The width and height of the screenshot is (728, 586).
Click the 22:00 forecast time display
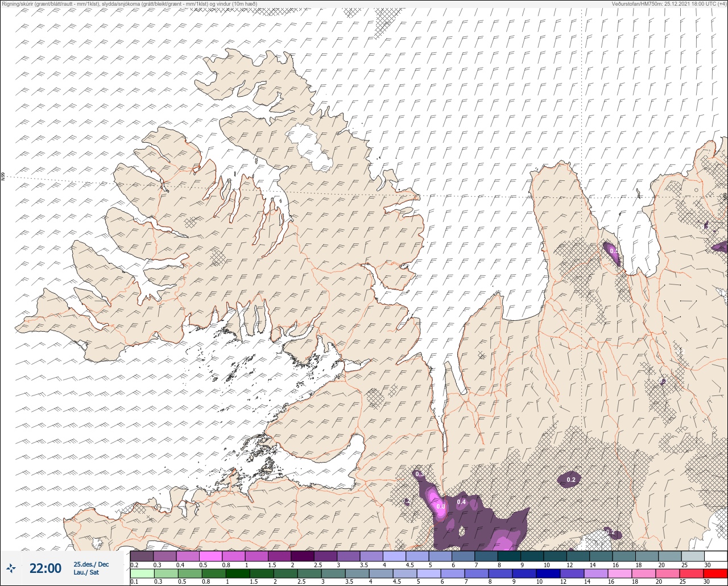(45, 568)
